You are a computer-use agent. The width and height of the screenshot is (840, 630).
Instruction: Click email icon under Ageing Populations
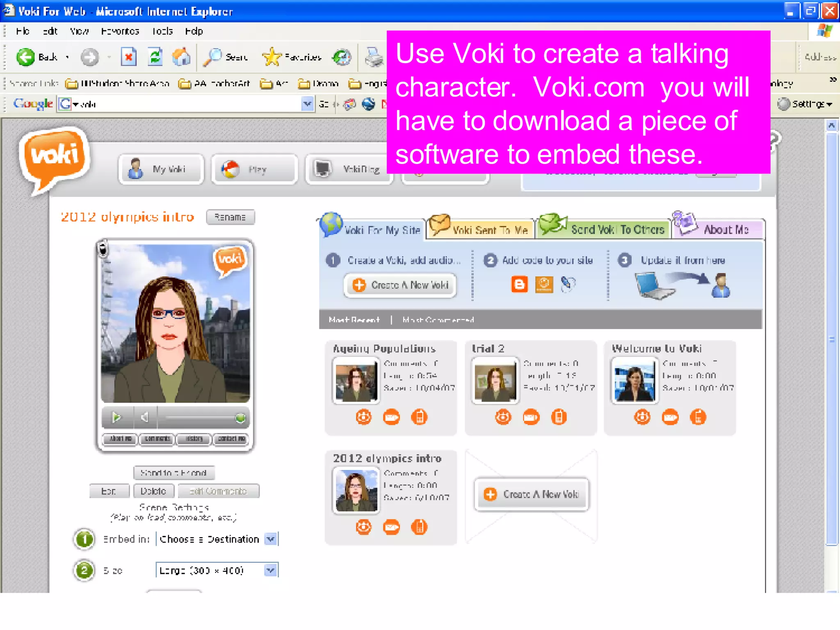coord(391,417)
